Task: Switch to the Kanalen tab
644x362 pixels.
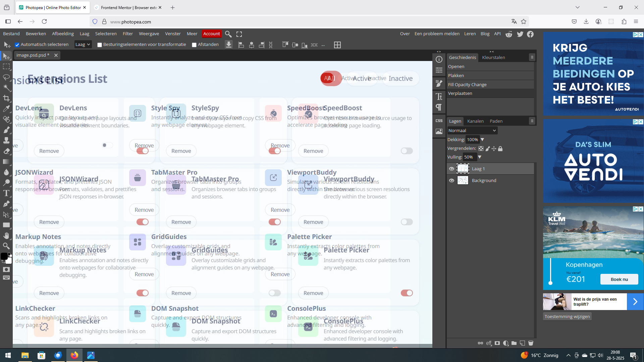Action: click(x=475, y=121)
